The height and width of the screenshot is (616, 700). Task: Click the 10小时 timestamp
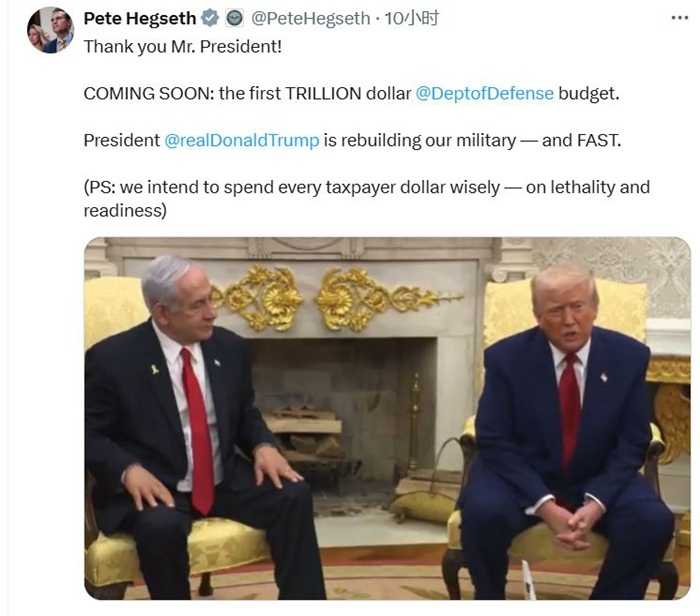click(412, 18)
